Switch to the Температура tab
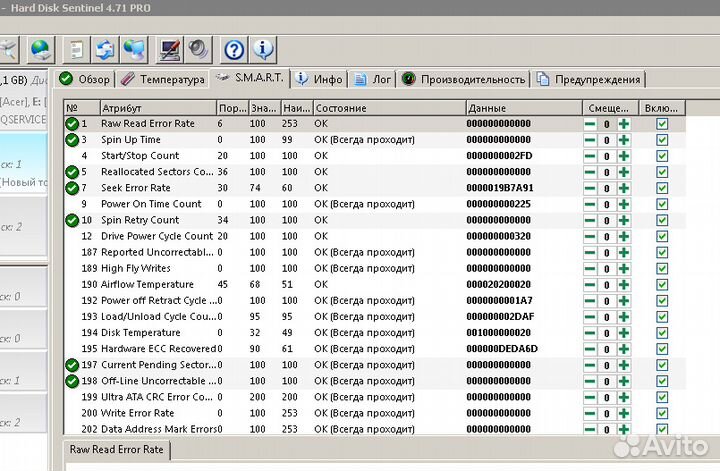Screen dimensions: 720x471 (163, 79)
